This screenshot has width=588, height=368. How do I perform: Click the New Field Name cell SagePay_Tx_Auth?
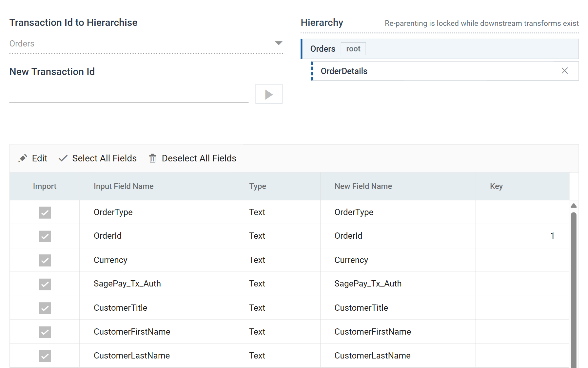point(398,284)
